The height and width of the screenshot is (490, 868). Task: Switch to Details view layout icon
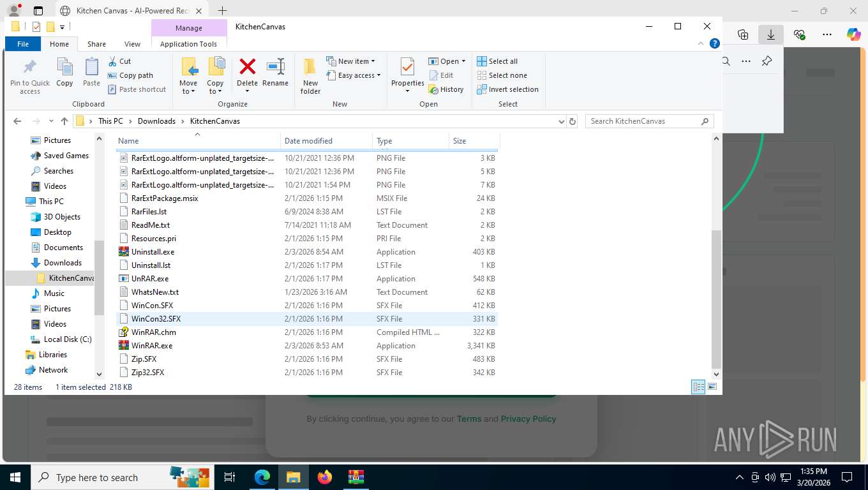(698, 387)
